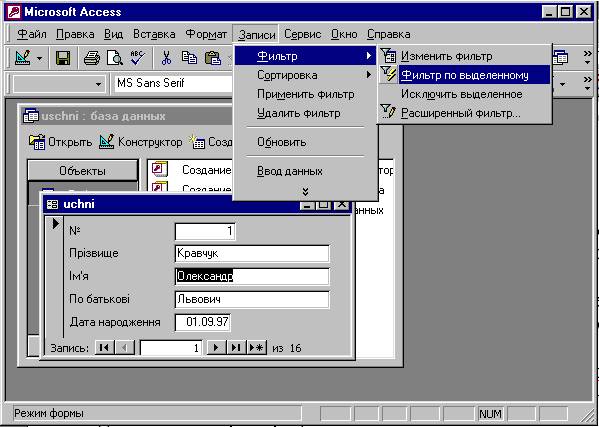Choose Применить фильтр
Screen dimensions: 599x427
pos(305,94)
